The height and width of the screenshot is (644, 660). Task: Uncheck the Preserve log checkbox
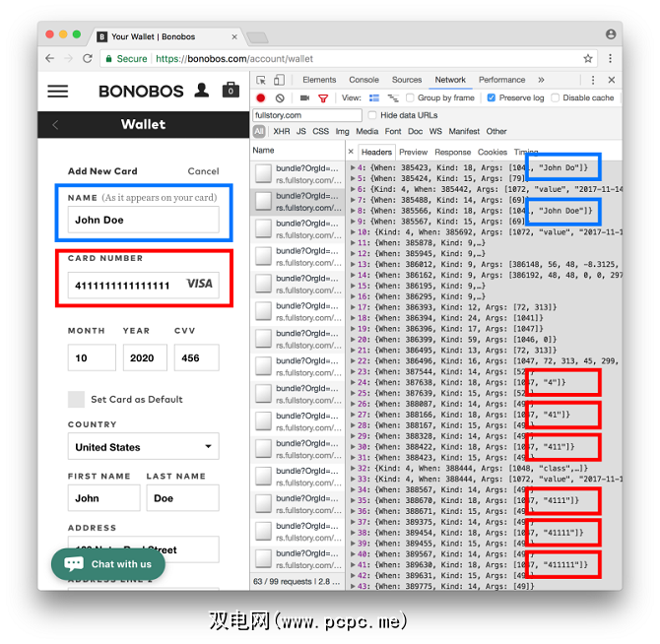[x=492, y=98]
